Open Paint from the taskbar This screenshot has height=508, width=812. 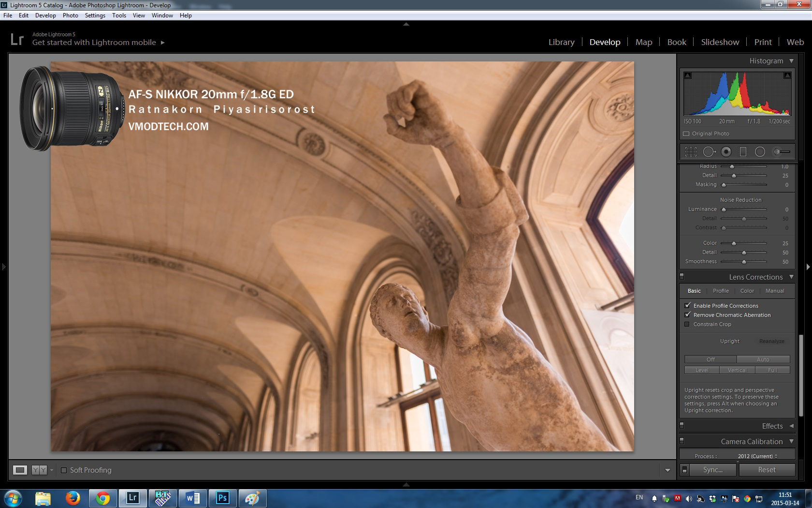tap(252, 498)
